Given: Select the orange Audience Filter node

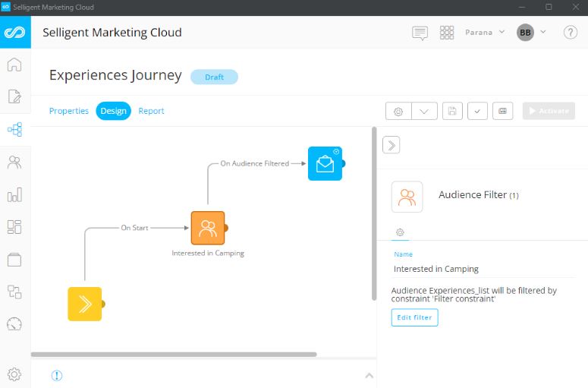Looking at the screenshot, I should tap(208, 228).
